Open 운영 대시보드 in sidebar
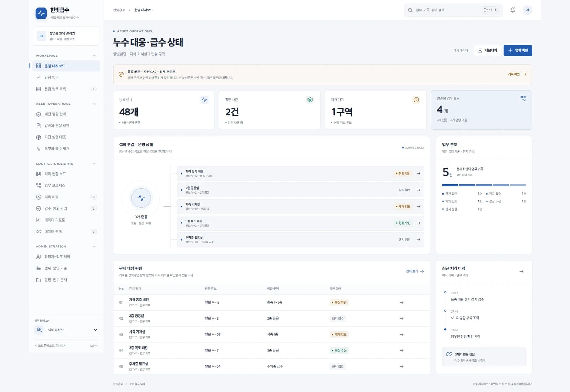Viewport: 570px width, 392px height. click(66, 66)
